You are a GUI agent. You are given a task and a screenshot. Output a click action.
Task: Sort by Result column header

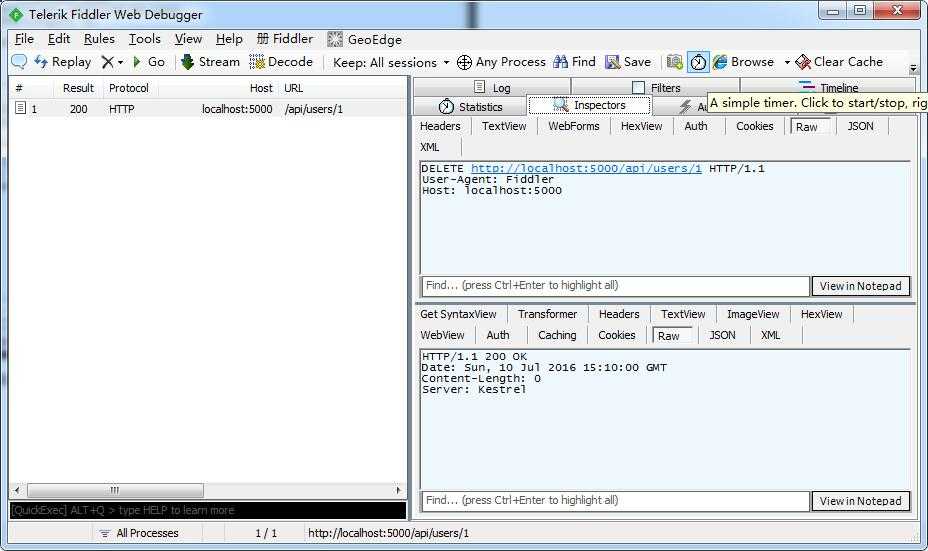[x=78, y=88]
